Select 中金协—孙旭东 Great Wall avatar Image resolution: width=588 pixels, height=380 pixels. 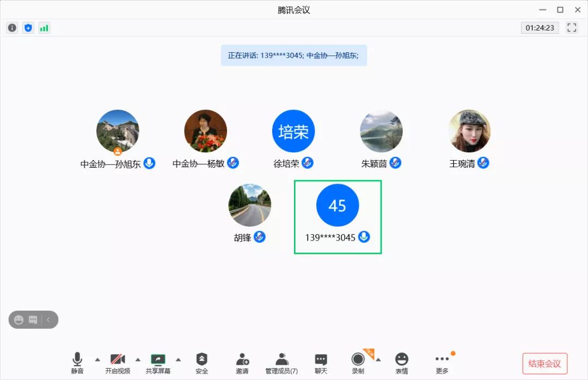coord(118,131)
